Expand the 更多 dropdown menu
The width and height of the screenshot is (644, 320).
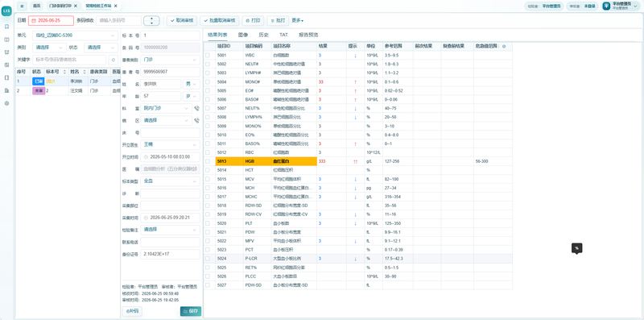[x=297, y=20]
